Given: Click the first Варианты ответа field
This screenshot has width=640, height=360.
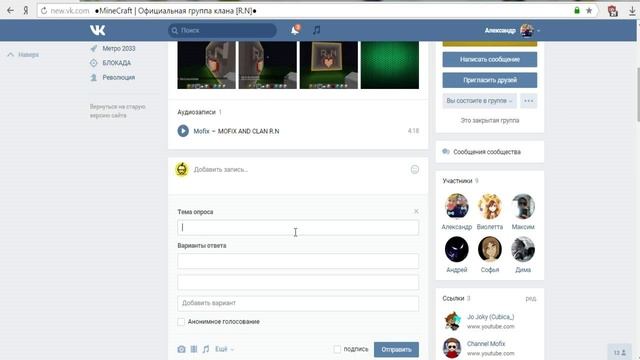Looking at the screenshot, I should pos(298,261).
